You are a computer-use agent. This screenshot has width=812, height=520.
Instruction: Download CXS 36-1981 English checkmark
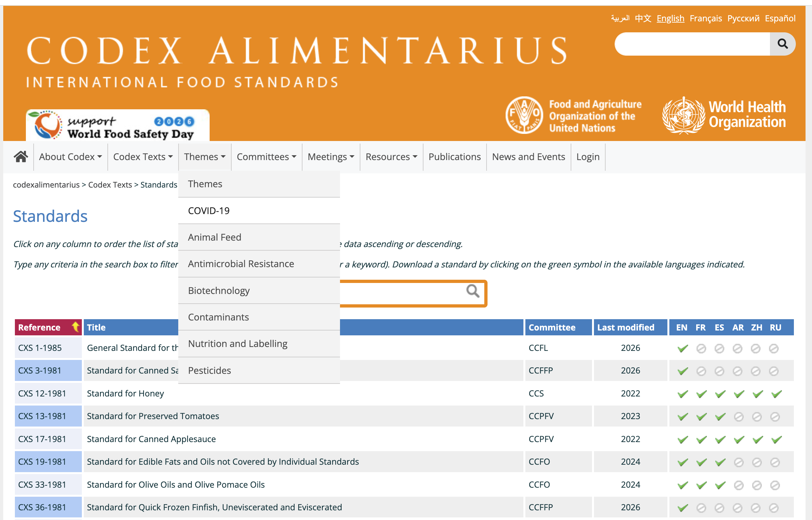[x=683, y=507]
